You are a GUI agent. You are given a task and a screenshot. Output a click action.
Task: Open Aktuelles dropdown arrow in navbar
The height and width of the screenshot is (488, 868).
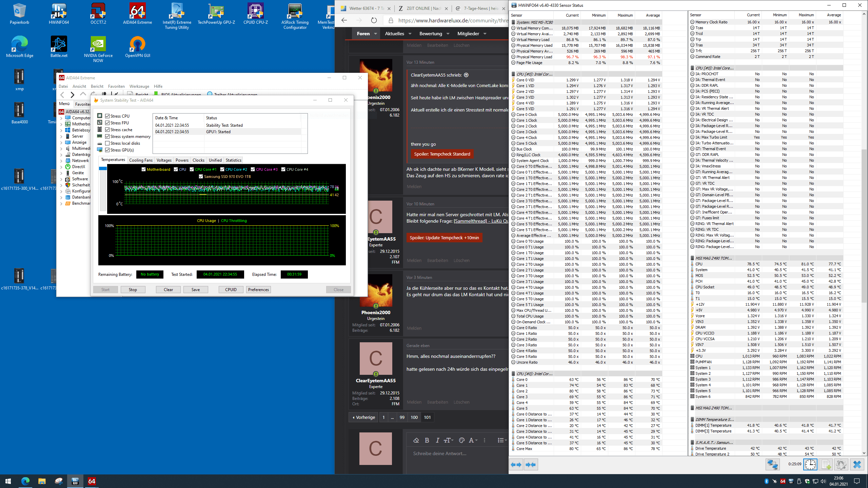tap(410, 34)
